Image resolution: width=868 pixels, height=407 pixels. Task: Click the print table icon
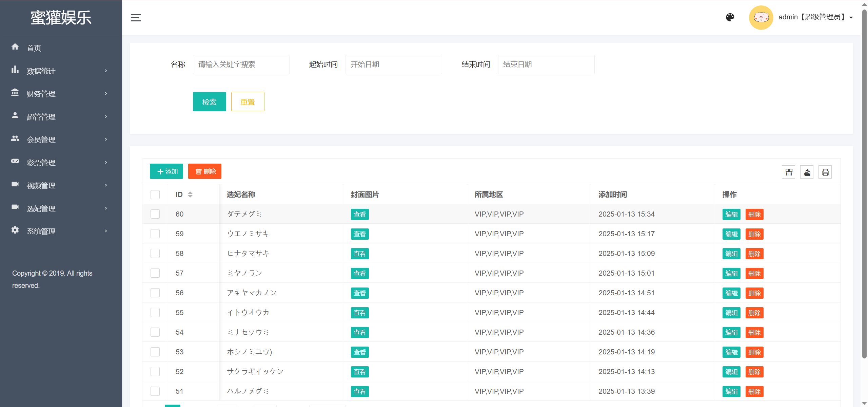[x=825, y=172]
